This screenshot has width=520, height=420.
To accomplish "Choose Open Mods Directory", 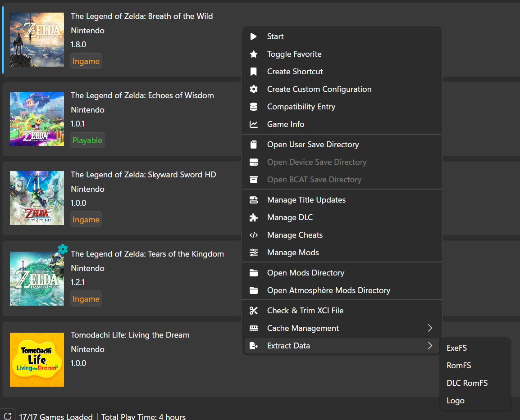I will pos(342,273).
